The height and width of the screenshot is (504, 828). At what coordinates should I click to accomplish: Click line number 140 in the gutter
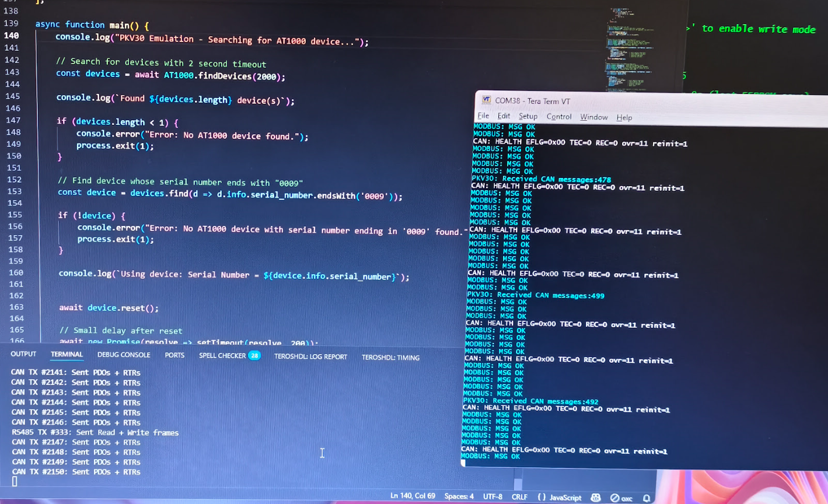click(12, 36)
